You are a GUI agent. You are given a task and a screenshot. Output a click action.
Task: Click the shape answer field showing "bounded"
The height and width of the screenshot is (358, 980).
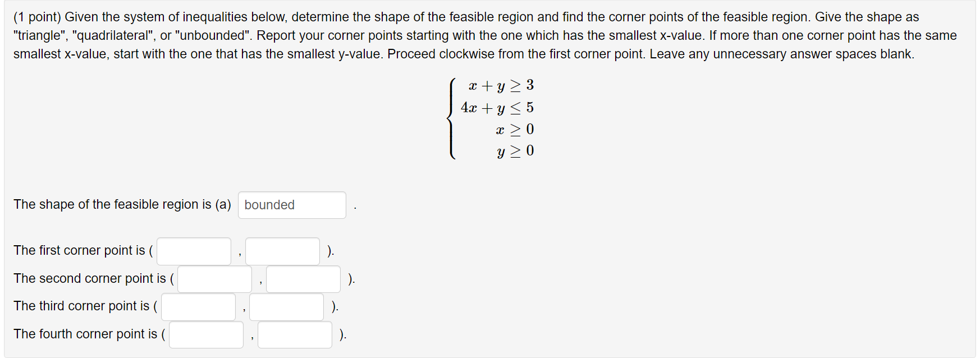(x=291, y=205)
